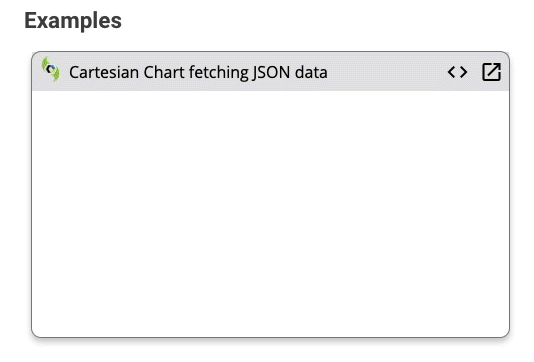Click the green Sencha Fiddle logo icon
This screenshot has height=362, width=534.
51,69
